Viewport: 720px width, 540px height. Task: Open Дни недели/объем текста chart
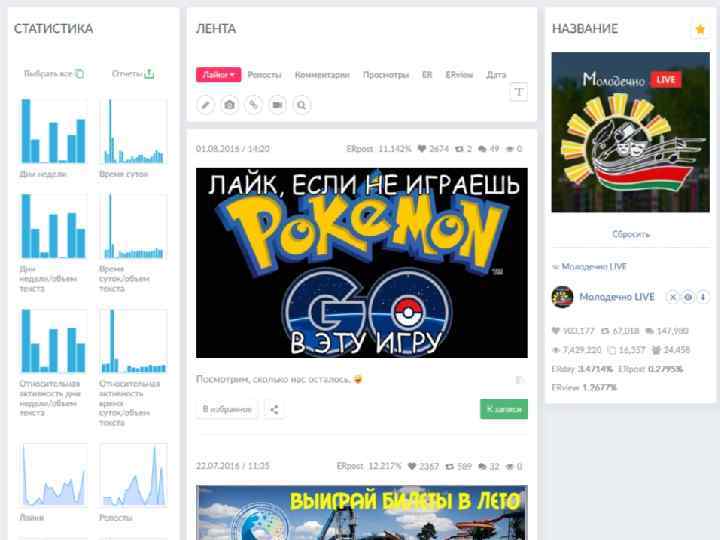tap(53, 226)
